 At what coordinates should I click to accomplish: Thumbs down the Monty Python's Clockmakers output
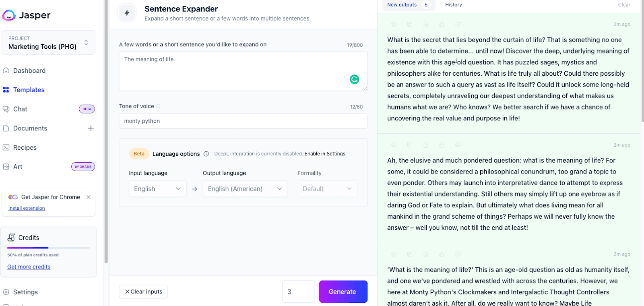pyautogui.click(x=458, y=254)
